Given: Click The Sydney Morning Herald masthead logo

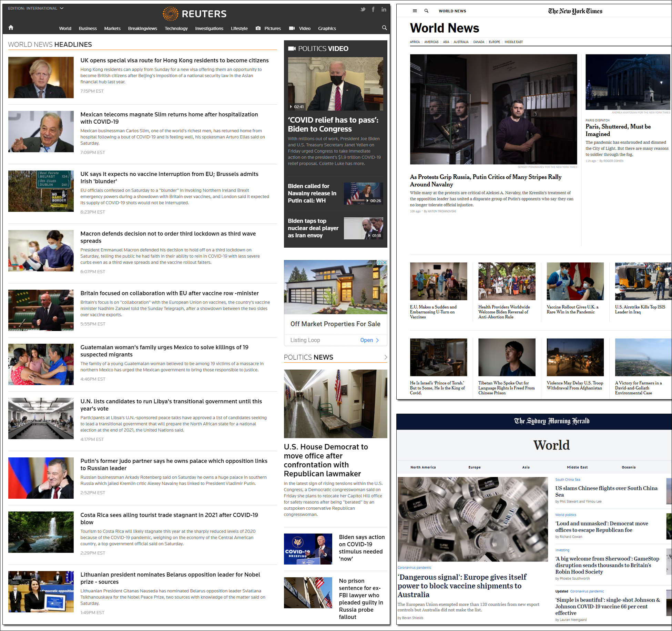Looking at the screenshot, I should (x=552, y=421).
